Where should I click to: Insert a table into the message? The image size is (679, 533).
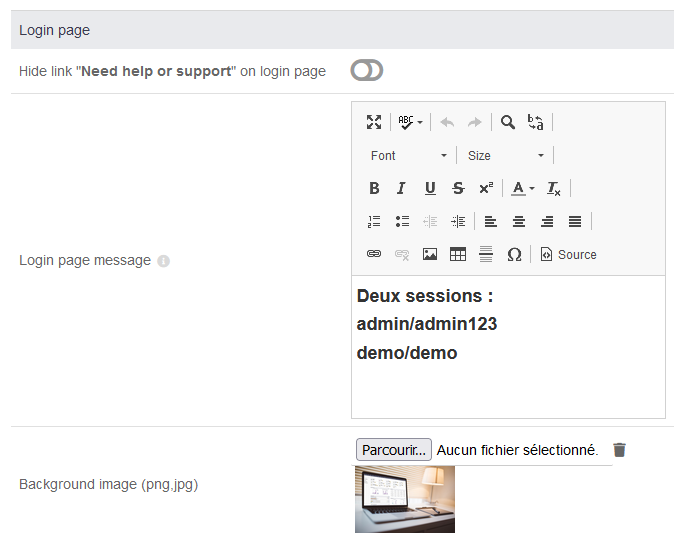[458, 254]
